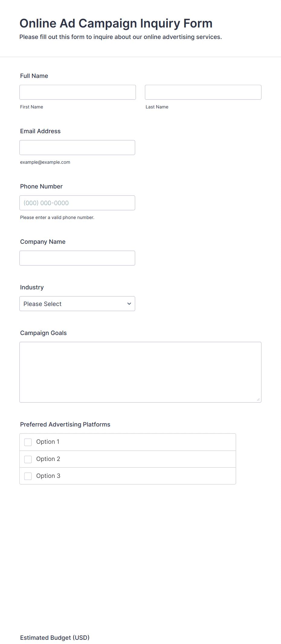The image size is (281, 644).
Task: Click the 'Campaign Goals' label heading
Action: [x=44, y=333]
